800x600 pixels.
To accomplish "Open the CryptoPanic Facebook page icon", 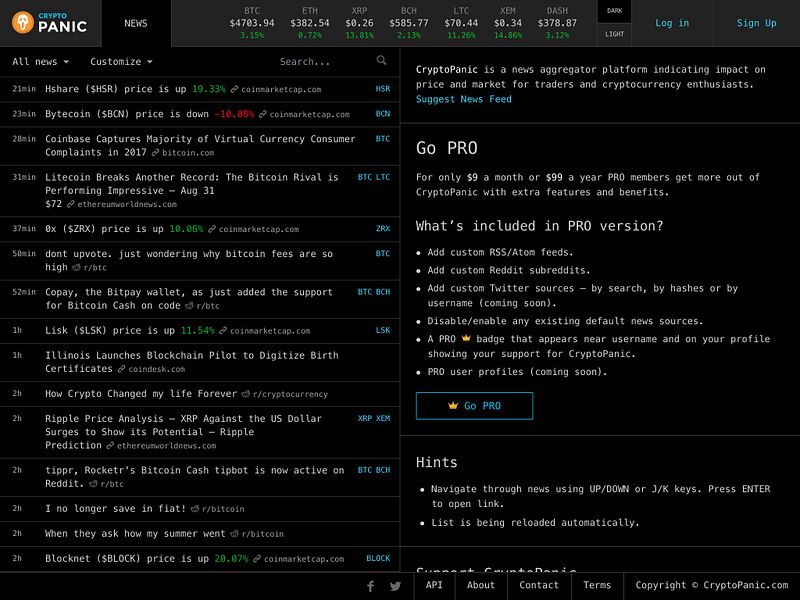I will (370, 586).
